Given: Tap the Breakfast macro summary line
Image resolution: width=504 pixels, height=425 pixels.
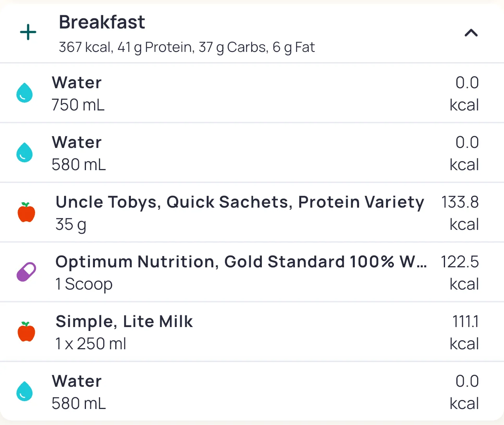Looking at the screenshot, I should pos(186,47).
